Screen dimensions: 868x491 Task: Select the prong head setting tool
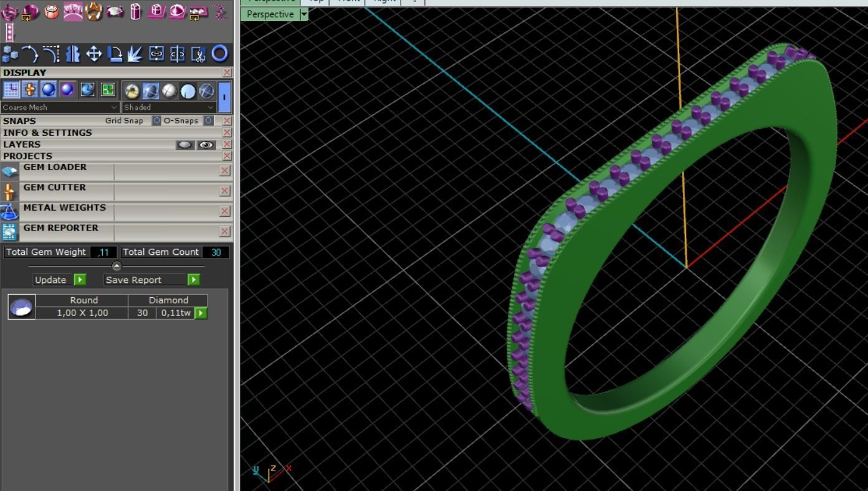9,11
